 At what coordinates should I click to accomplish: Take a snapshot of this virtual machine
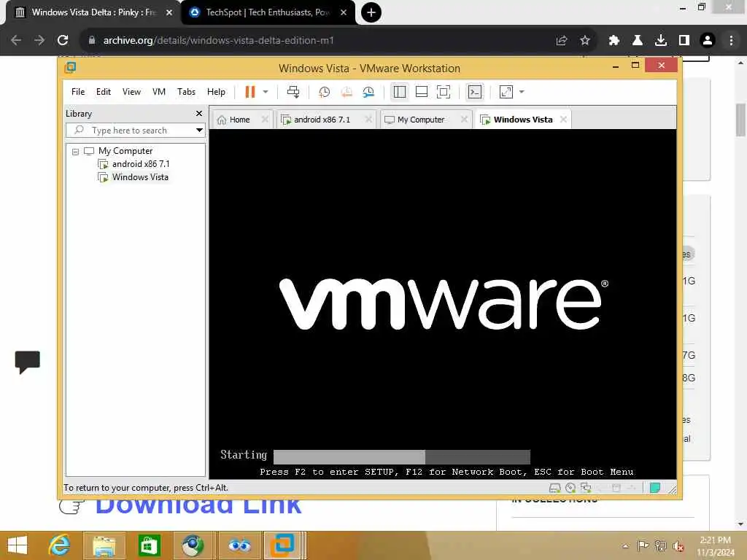pyautogui.click(x=325, y=92)
